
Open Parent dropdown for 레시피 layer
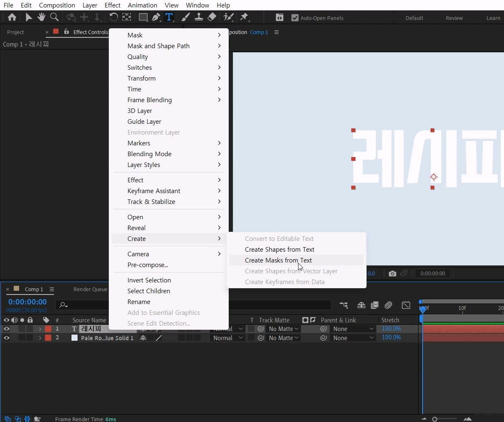353,329
